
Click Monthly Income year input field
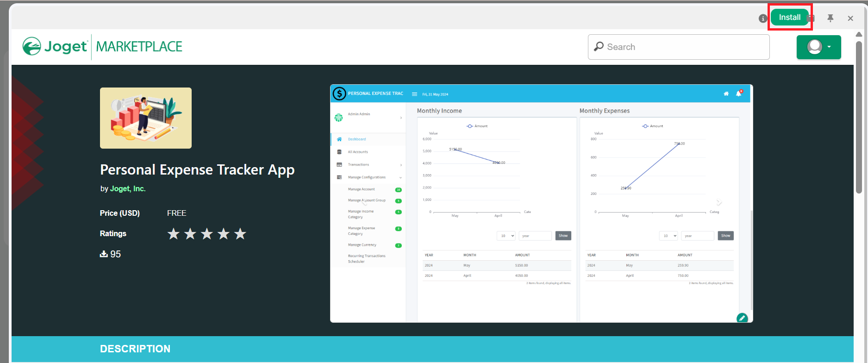pyautogui.click(x=535, y=236)
